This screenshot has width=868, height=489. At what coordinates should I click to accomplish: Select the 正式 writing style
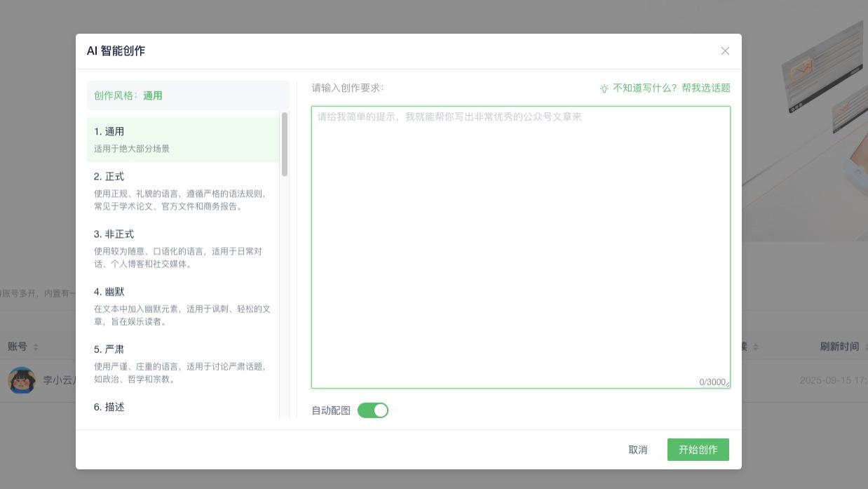coord(184,192)
